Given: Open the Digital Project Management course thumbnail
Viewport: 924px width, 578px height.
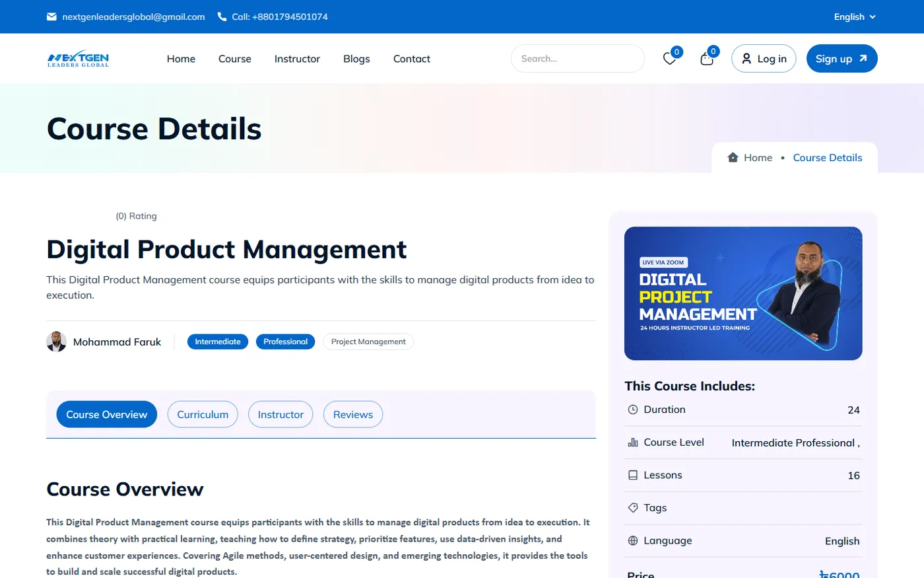Looking at the screenshot, I should pos(743,293).
